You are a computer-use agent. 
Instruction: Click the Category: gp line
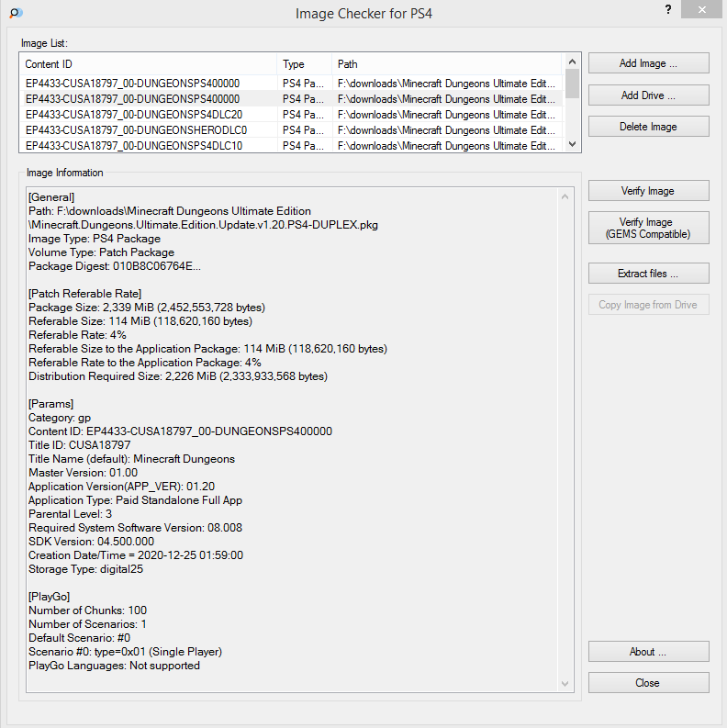point(60,418)
